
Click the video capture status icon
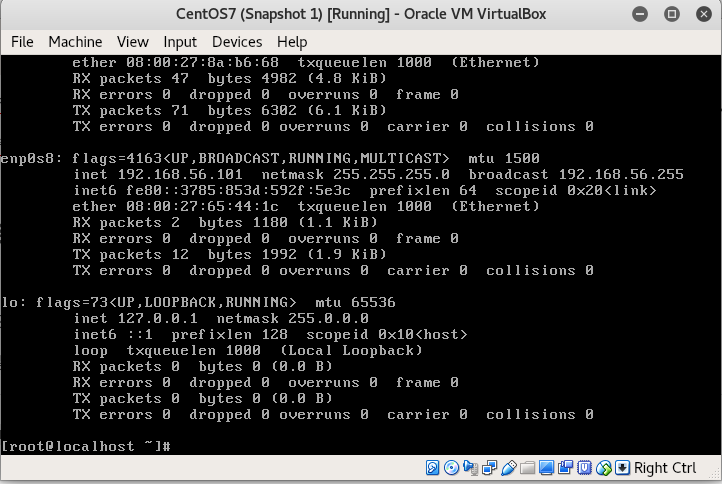pos(565,468)
